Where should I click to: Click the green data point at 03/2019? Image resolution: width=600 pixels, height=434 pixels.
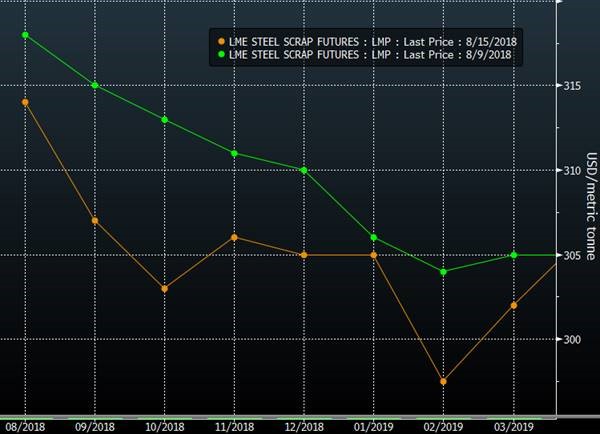click(x=514, y=255)
